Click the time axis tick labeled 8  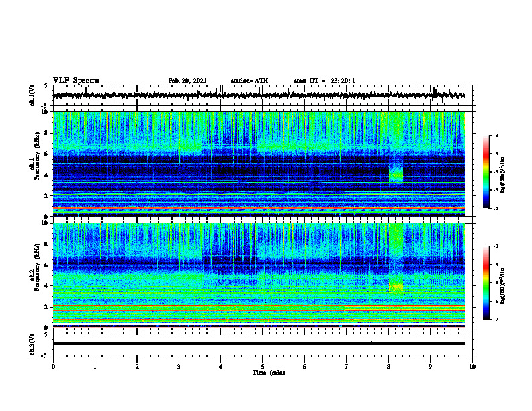[x=388, y=367]
